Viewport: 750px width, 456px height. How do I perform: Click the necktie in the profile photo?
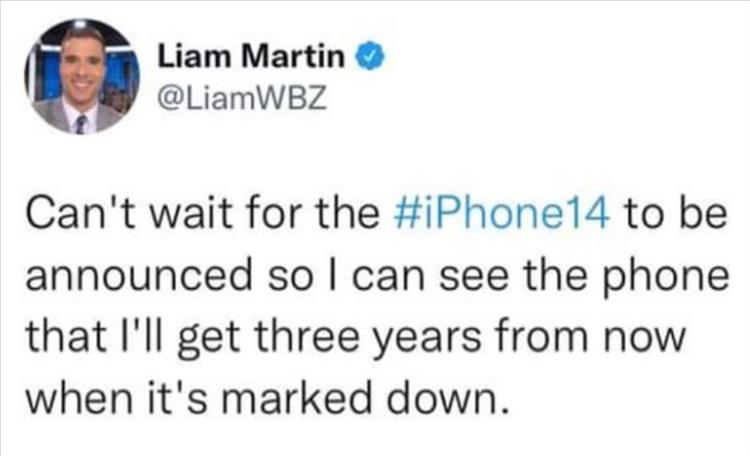tap(81, 124)
